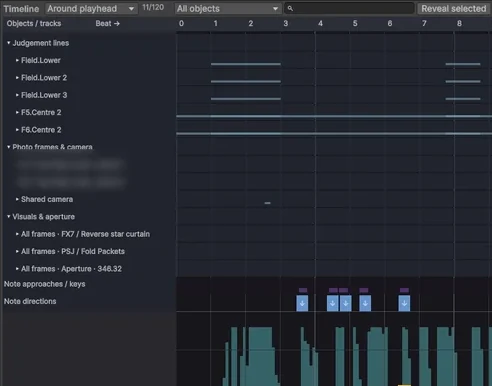Click beat 0 on the ruler

tap(181, 23)
